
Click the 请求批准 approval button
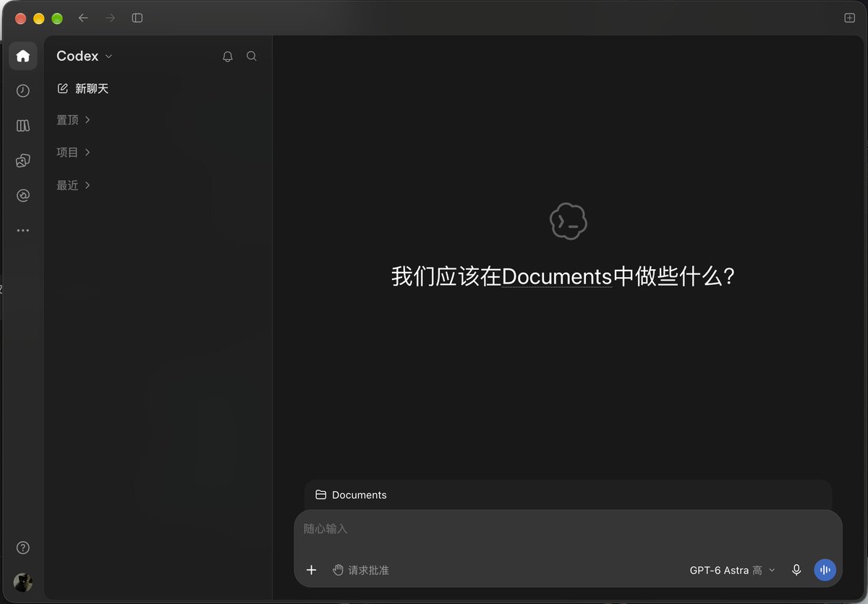pos(360,570)
